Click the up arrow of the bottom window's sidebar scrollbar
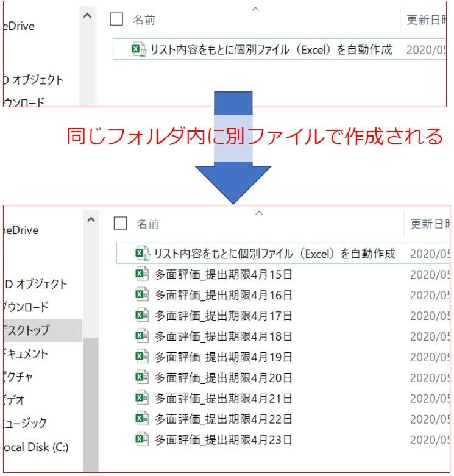Image resolution: width=454 pixels, height=476 pixels. 91,219
